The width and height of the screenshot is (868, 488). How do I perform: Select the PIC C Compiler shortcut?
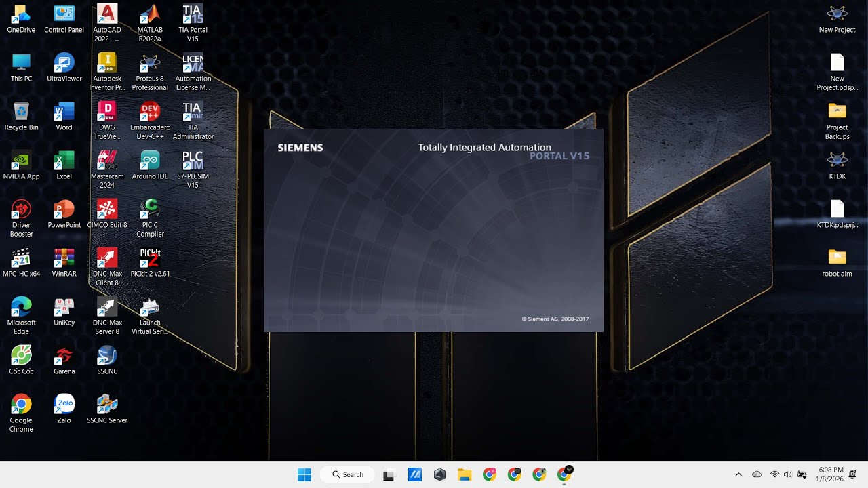[x=150, y=218]
